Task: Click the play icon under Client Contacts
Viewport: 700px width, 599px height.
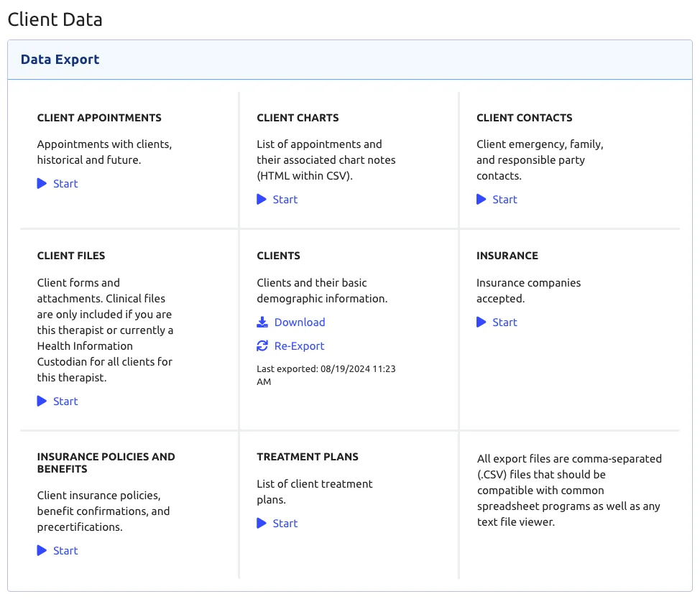Action: click(x=482, y=200)
